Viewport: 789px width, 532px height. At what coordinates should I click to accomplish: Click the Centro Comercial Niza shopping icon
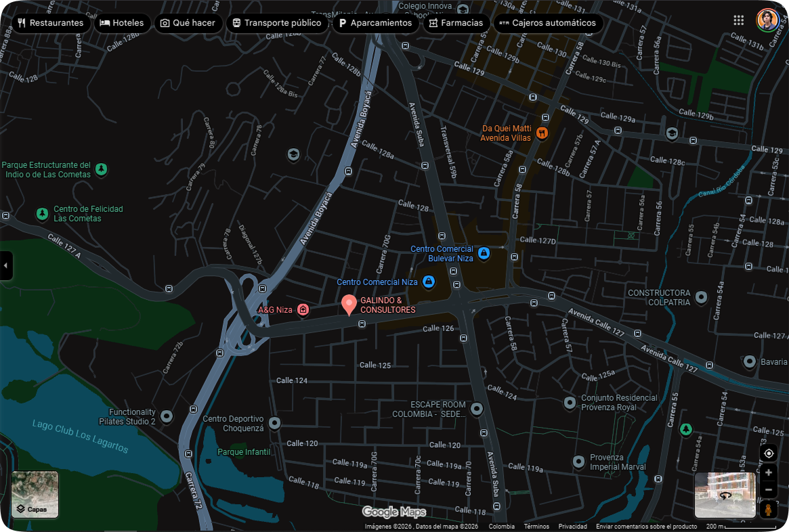pos(428,282)
